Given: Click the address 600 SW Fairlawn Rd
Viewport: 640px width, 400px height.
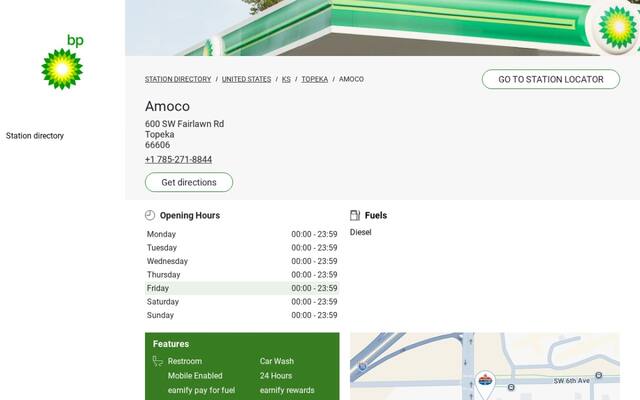Looking at the screenshot, I should [184, 124].
